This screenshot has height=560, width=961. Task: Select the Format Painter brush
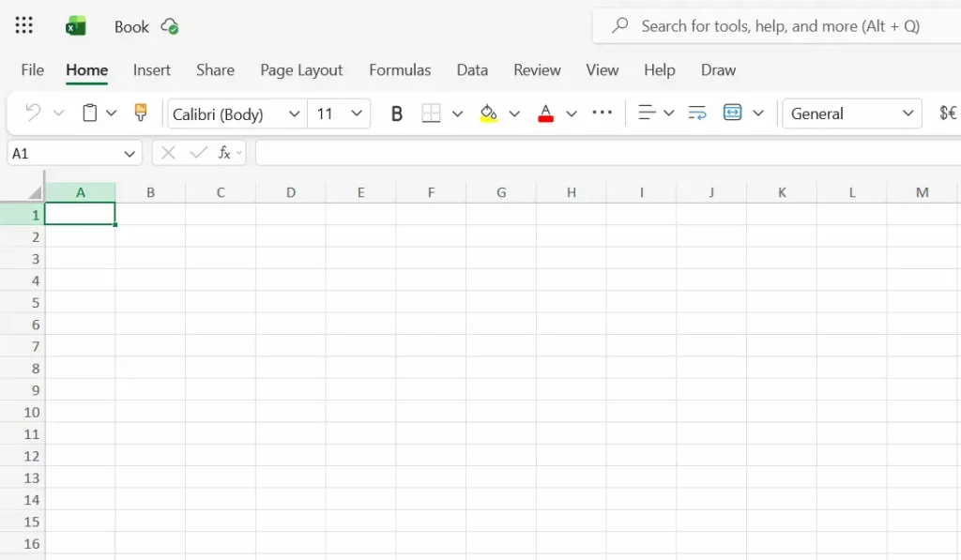(x=141, y=113)
